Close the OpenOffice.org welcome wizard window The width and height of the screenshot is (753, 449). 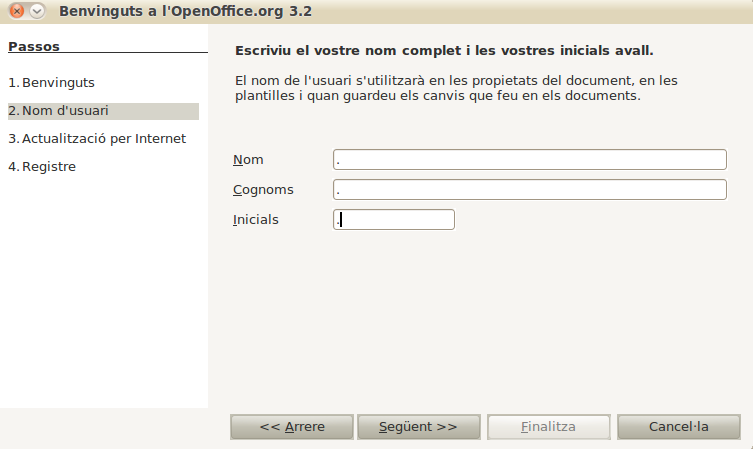pos(17,11)
